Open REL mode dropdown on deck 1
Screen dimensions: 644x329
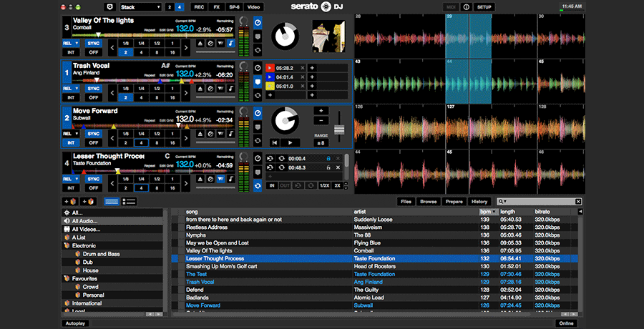coord(77,88)
